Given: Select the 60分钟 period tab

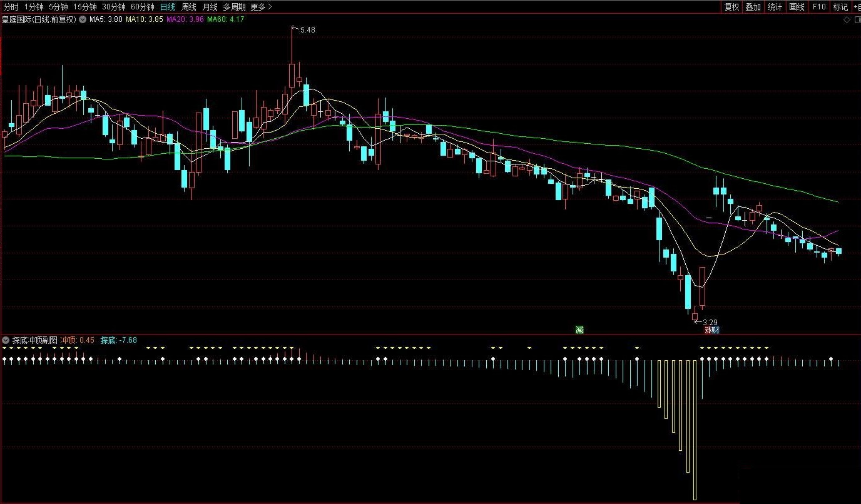Looking at the screenshot, I should pyautogui.click(x=143, y=7).
